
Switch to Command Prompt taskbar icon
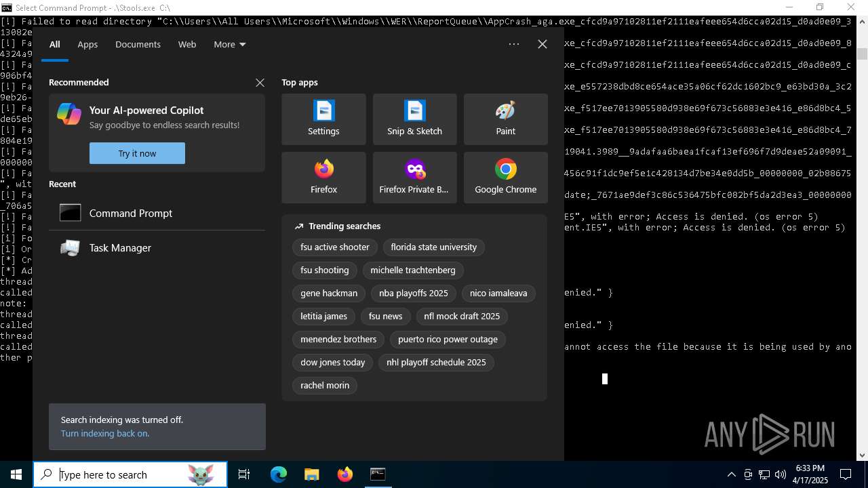pyautogui.click(x=378, y=474)
